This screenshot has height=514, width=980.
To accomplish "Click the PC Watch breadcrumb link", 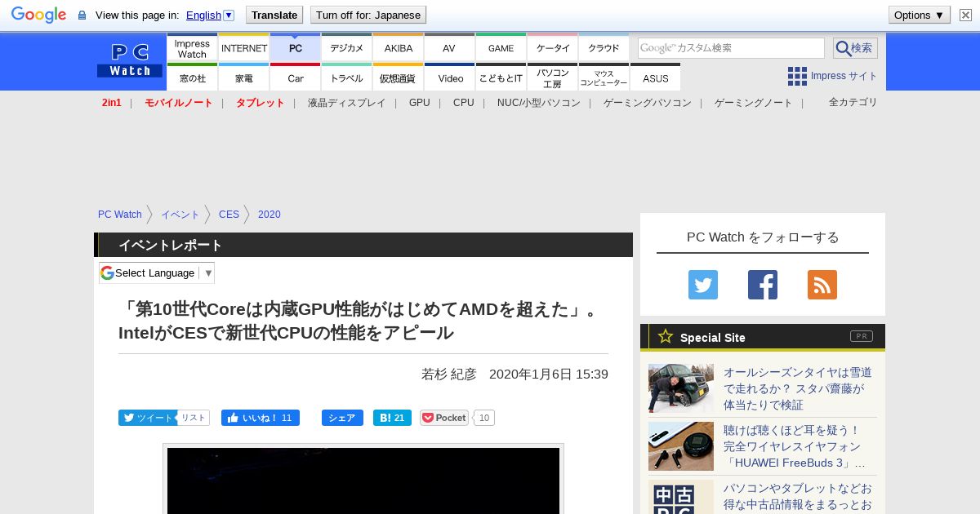I will [120, 215].
